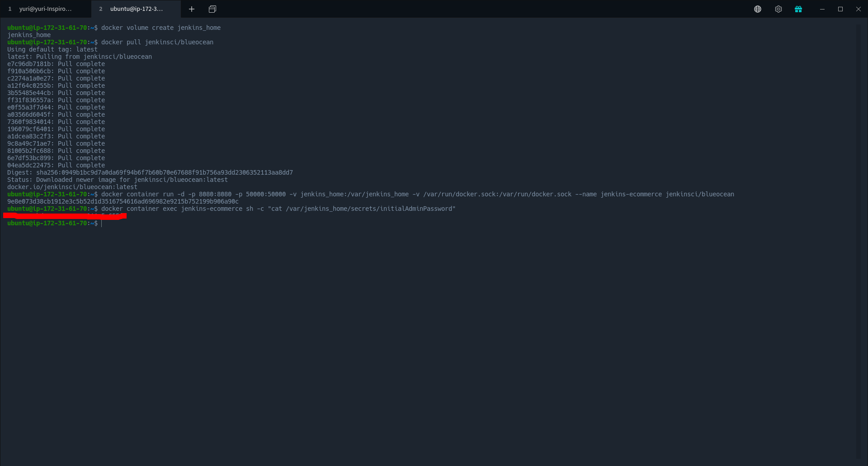
Task: Click 'docker.io/jenkinsci/blueocean:latest' line
Action: 72,187
